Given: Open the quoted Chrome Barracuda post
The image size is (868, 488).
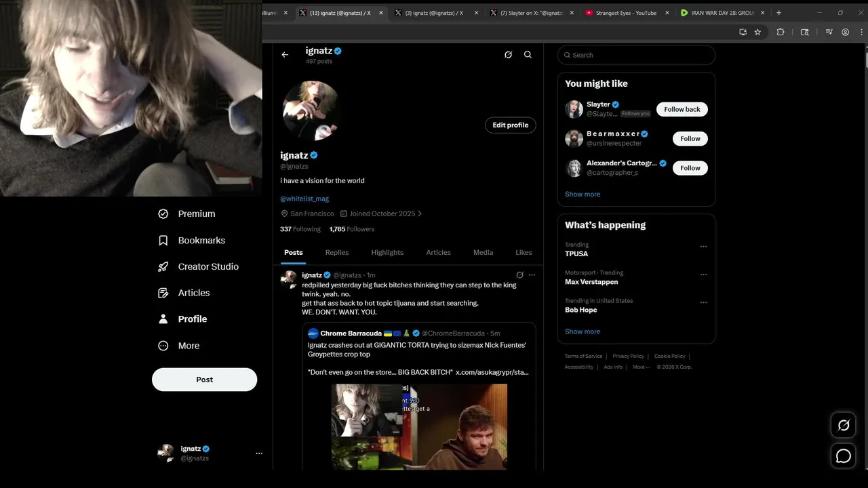Looking at the screenshot, I should (x=419, y=396).
